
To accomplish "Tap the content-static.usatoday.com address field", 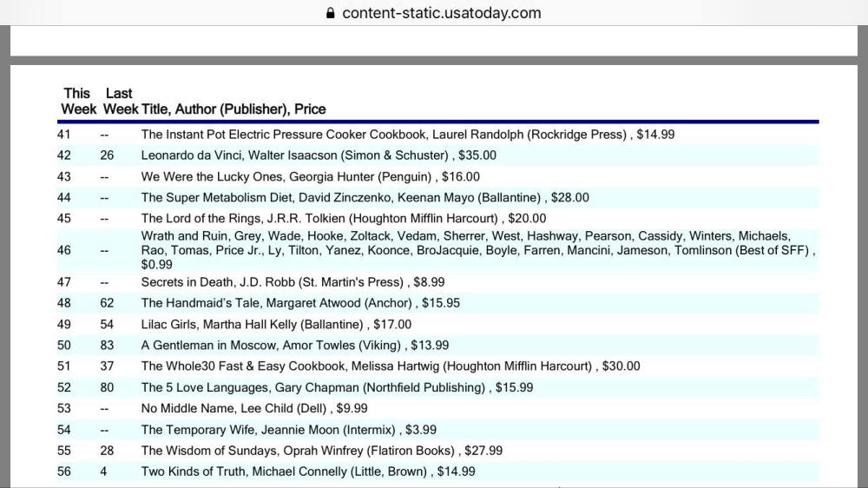I will [441, 13].
